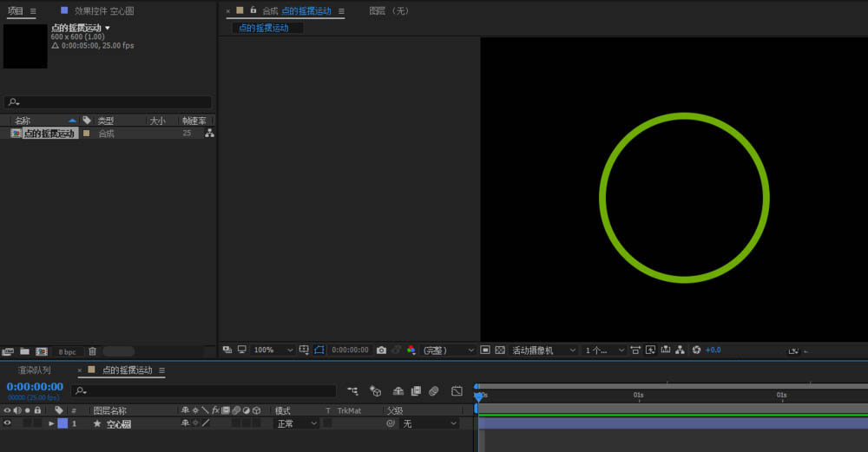Hide the 空心圆 layer with eye icon
The height and width of the screenshot is (452, 868).
(8, 423)
